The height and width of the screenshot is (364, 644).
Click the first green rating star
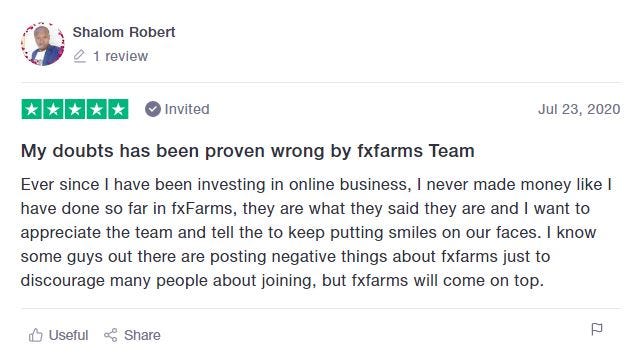32,109
